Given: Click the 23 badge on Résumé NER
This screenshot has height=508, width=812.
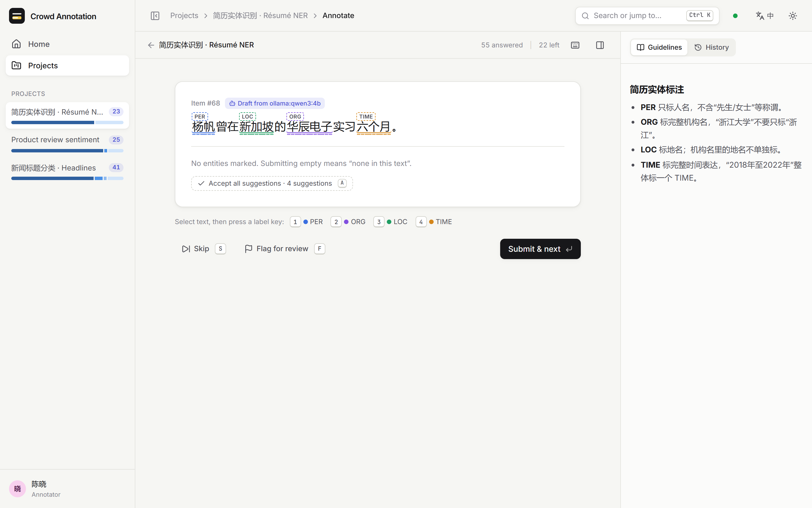Looking at the screenshot, I should click(x=116, y=111).
